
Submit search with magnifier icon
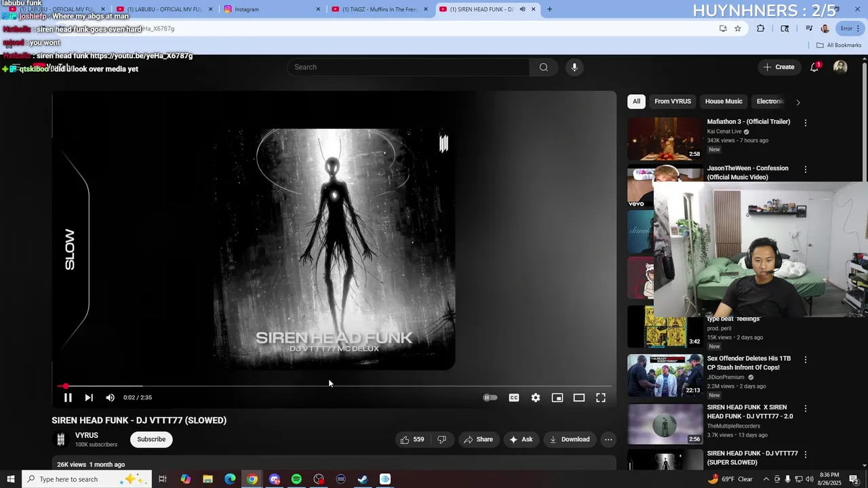[x=544, y=67]
